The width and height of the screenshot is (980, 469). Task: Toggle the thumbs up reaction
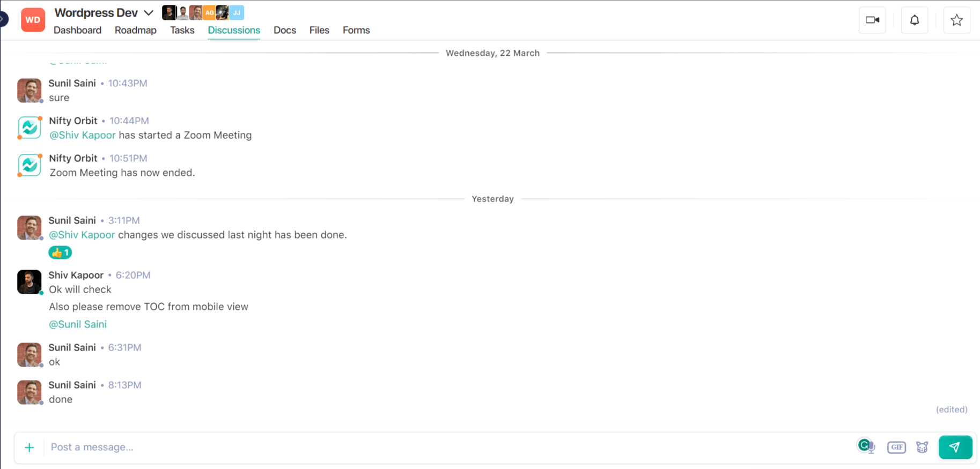tap(60, 252)
